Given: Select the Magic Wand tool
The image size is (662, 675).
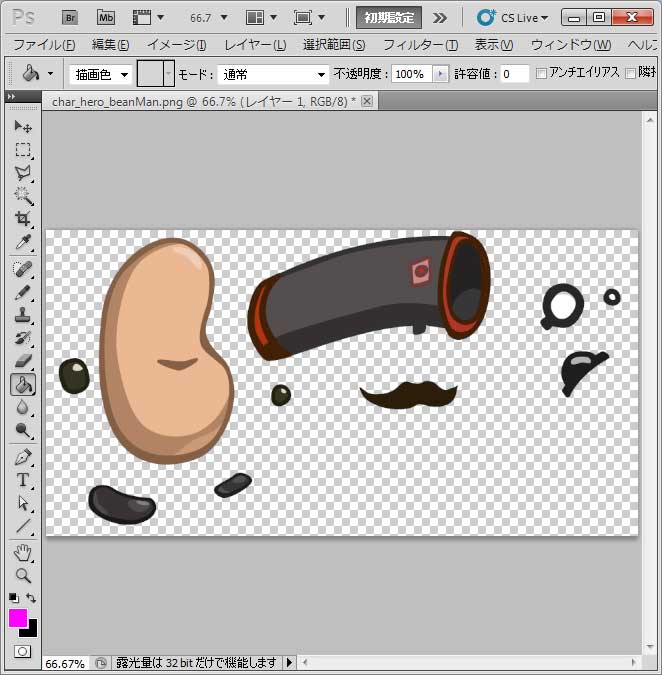Looking at the screenshot, I should pos(23,196).
